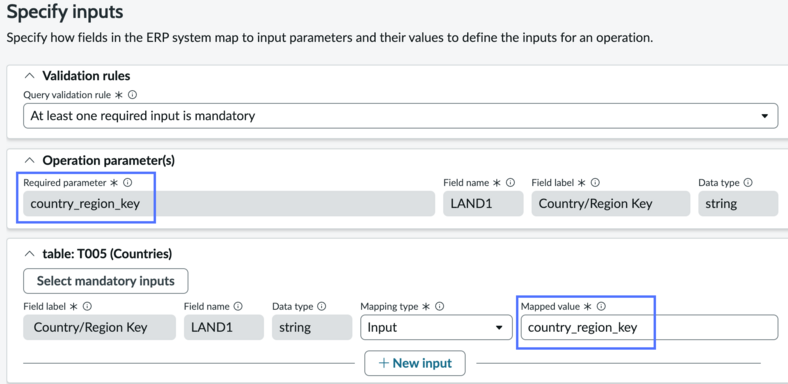Open info icon next to Mapping type
Screen dimensions: 788x384
[440, 306]
